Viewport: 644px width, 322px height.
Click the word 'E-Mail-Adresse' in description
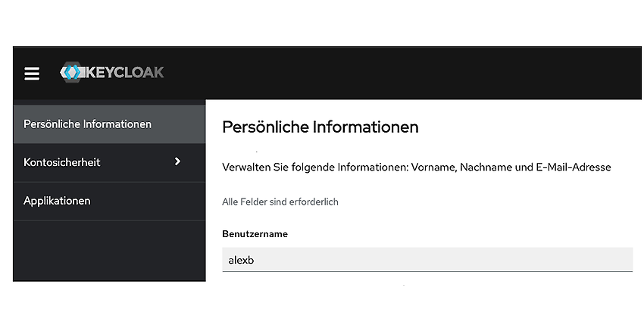[573, 167]
